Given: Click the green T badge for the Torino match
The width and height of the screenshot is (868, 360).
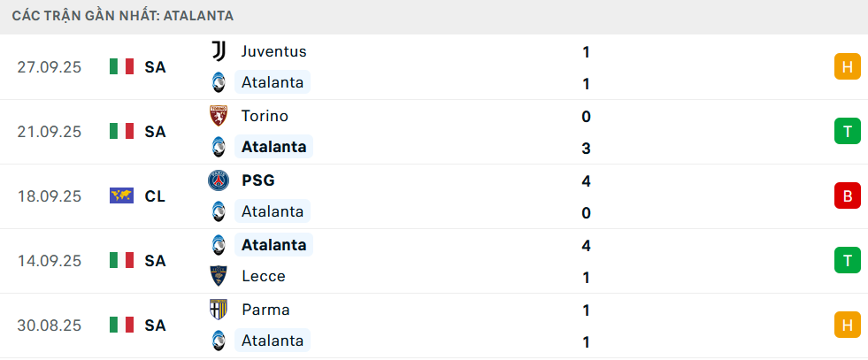Looking at the screenshot, I should click(x=847, y=131).
